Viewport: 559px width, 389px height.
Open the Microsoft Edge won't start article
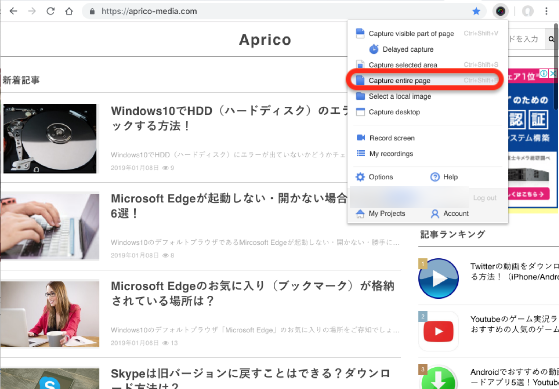click(x=229, y=206)
